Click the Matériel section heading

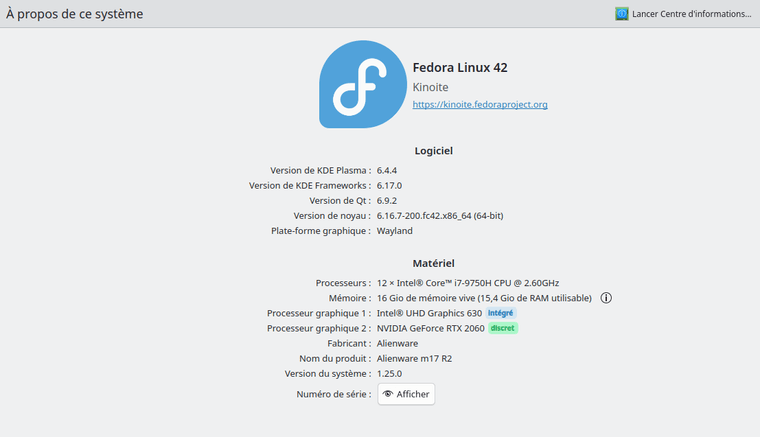point(433,263)
